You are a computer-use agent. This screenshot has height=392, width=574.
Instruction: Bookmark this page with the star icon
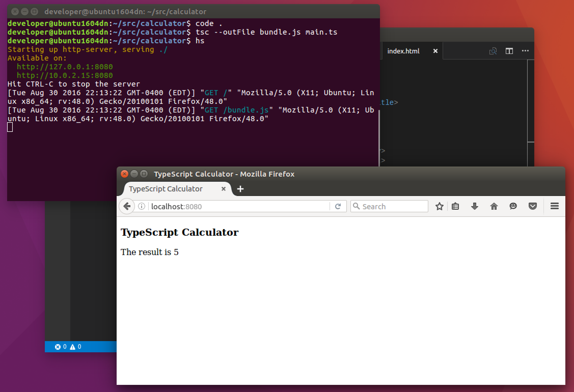point(439,206)
